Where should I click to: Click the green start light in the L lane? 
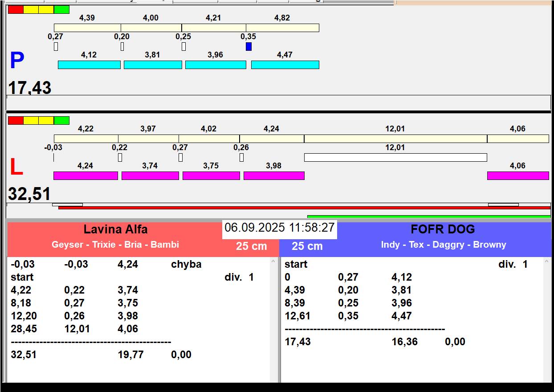61,120
